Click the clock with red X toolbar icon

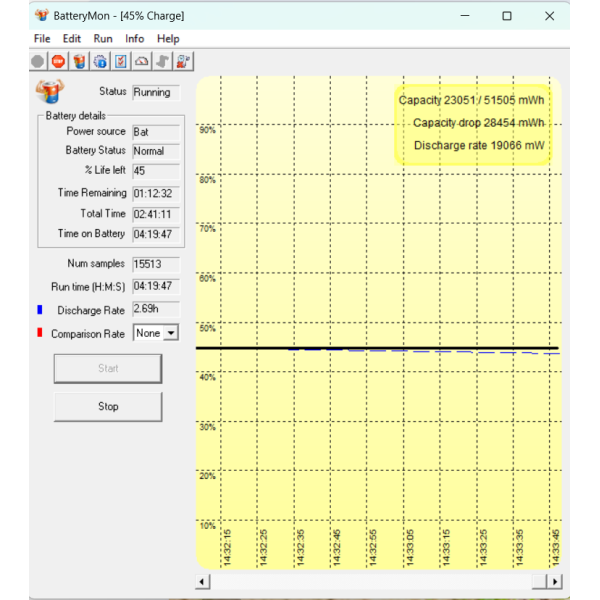click(183, 61)
